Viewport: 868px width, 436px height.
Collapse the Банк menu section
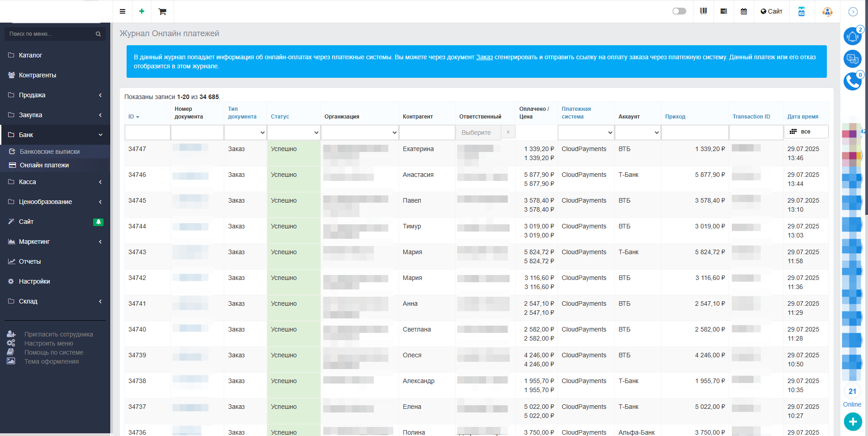pyautogui.click(x=55, y=135)
